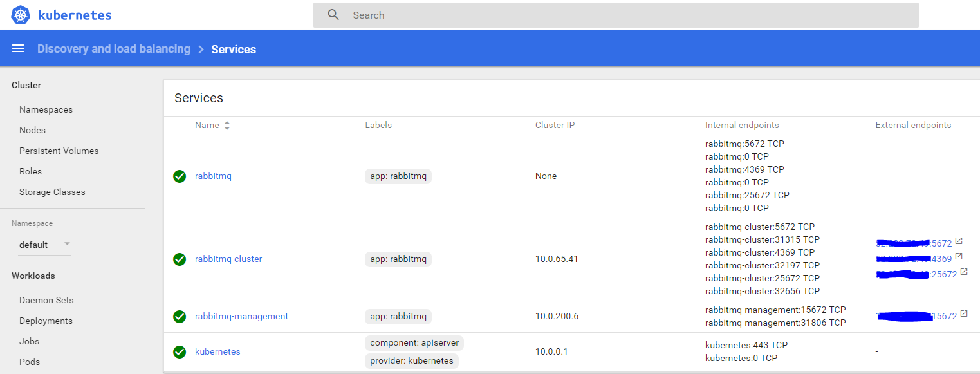Focus the Search input field
The width and height of the screenshot is (980, 374).
(616, 15)
